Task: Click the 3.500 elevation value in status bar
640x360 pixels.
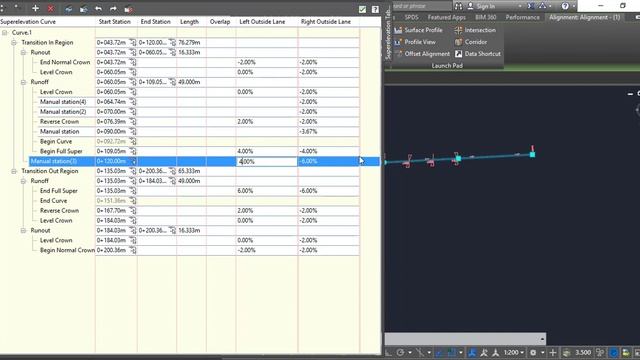Action: tap(583, 352)
